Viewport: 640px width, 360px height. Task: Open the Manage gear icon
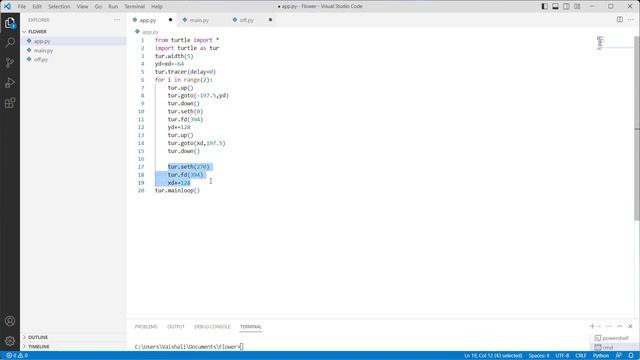(10, 341)
